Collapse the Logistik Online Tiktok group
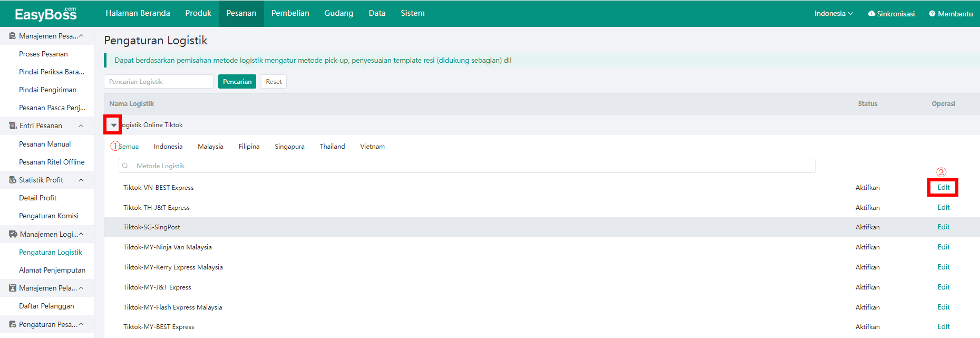This screenshot has height=338, width=980. click(x=113, y=125)
